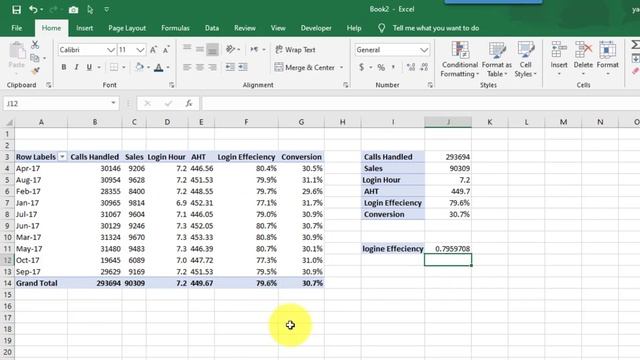Open the font name Calibri dropdown
Viewport: 640px width, 360px height.
[x=111, y=50]
